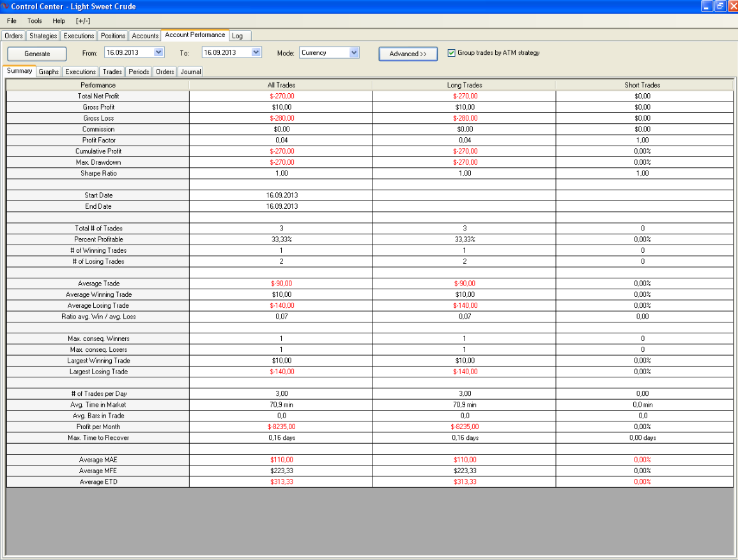This screenshot has height=560, width=738.
Task: Click the Average MFE row label
Action: (x=98, y=471)
